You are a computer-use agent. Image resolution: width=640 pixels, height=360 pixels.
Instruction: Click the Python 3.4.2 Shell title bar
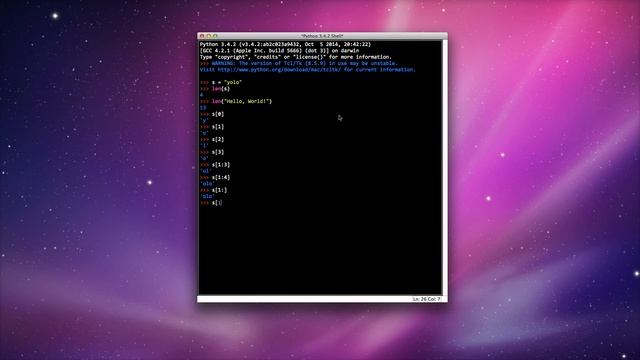pos(322,36)
